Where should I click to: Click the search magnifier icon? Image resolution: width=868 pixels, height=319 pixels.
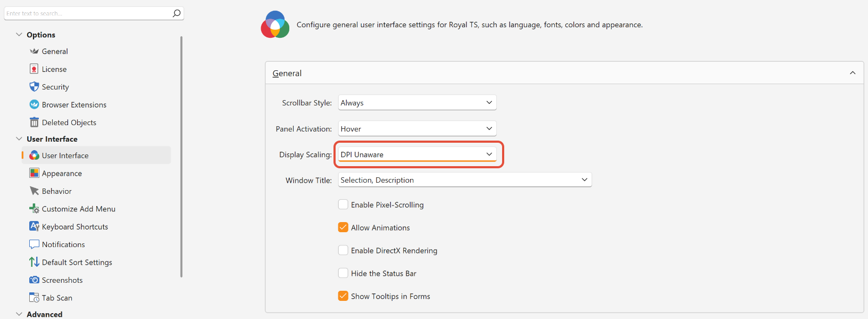(x=177, y=13)
